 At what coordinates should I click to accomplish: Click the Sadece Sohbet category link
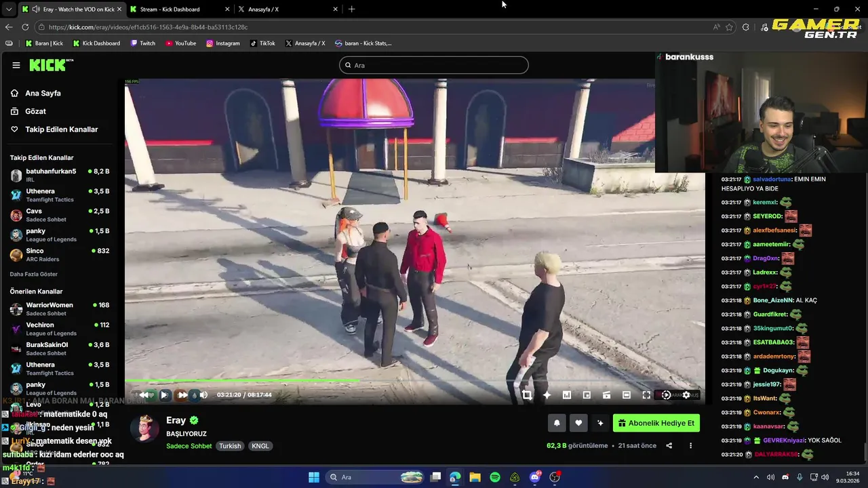coord(189,446)
